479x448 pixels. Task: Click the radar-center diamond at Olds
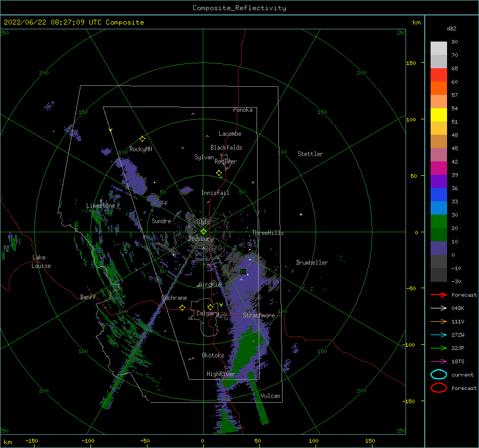pos(203,232)
